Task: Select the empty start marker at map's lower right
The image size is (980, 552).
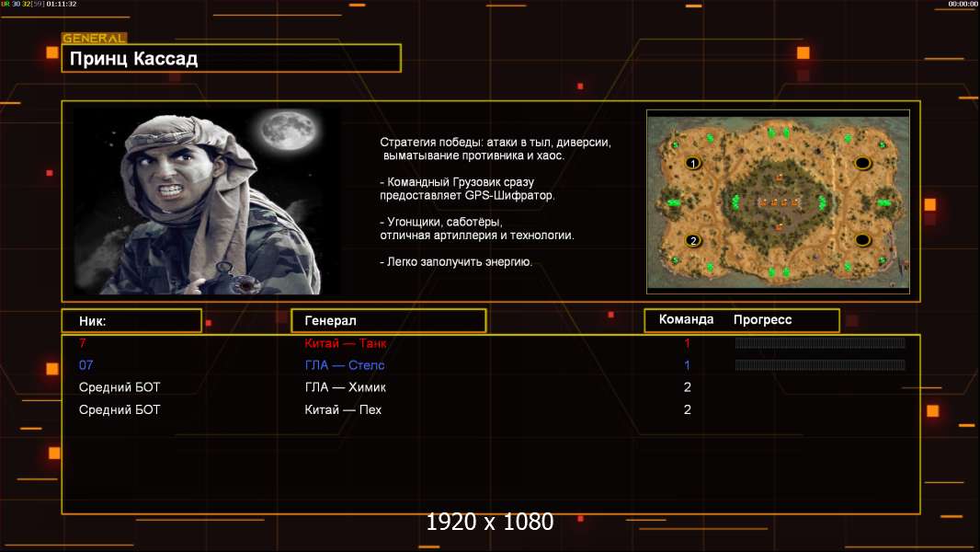Action: tap(862, 240)
